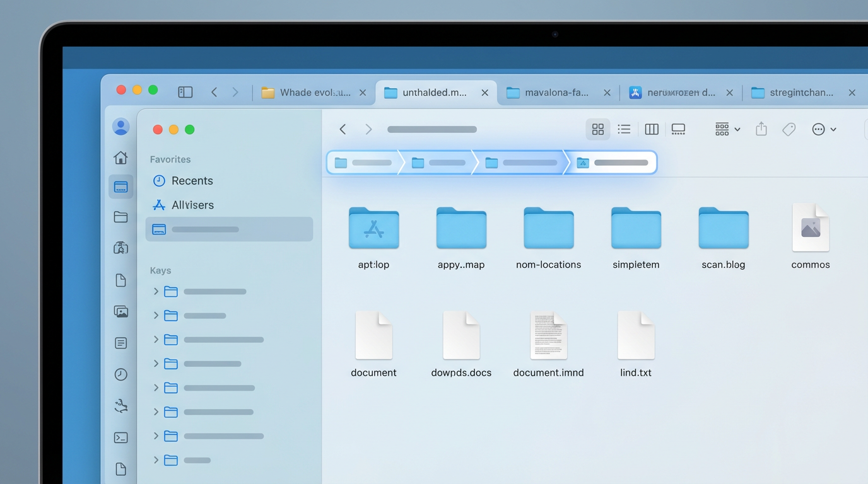Expand the last folder under Kays
The height and width of the screenshot is (484, 868).
[x=156, y=460]
